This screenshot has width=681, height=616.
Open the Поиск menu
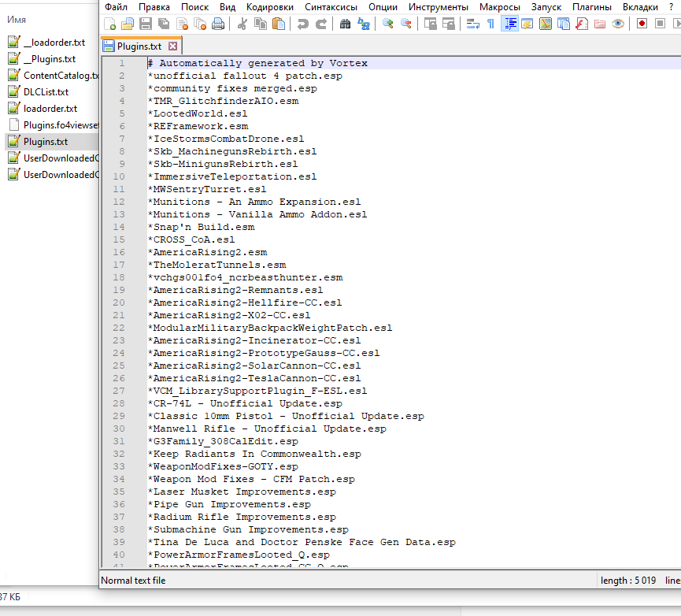[195, 7]
